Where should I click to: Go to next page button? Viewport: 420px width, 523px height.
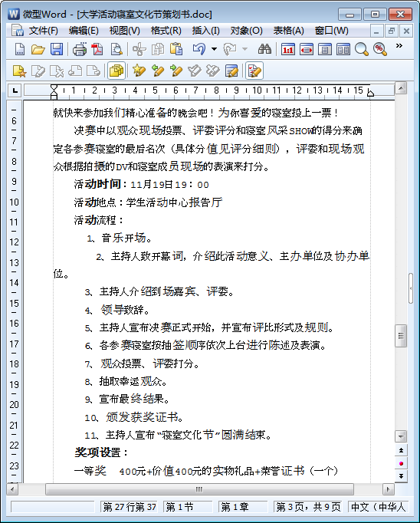(x=401, y=476)
